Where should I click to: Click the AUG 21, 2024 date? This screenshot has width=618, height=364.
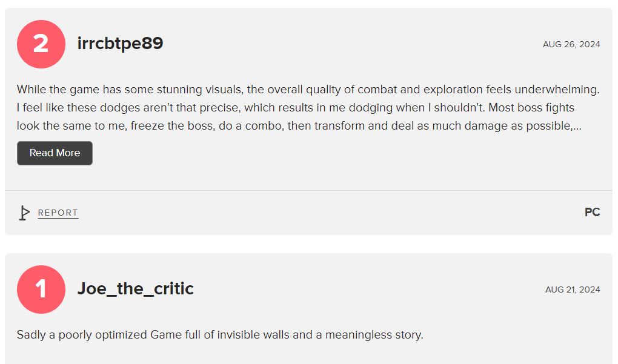(x=573, y=290)
